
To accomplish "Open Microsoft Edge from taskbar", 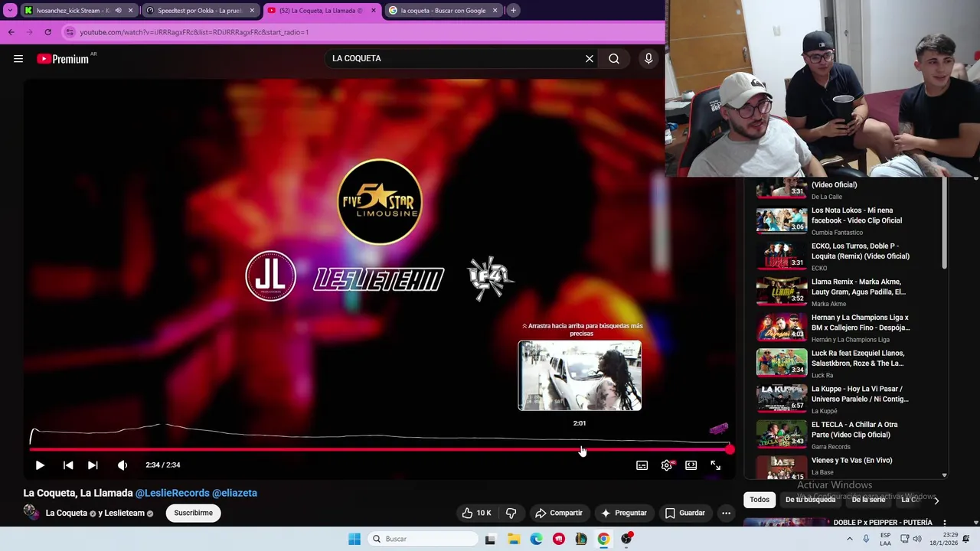I will 536,539.
